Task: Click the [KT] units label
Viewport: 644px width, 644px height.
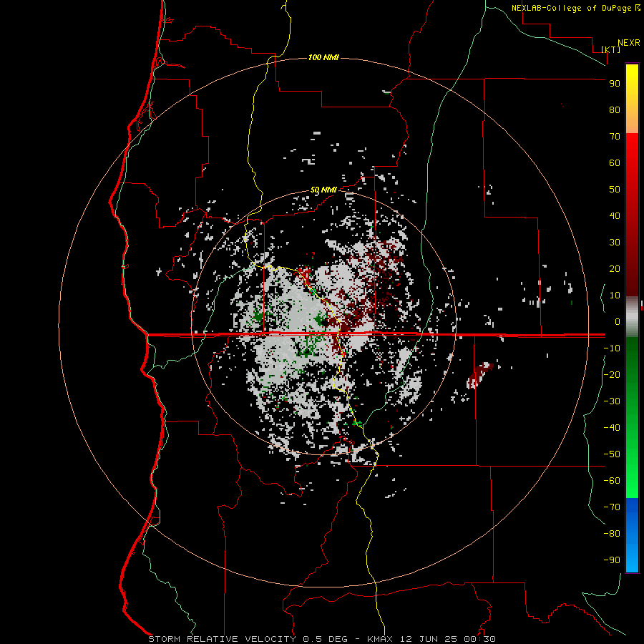Action: (611, 49)
